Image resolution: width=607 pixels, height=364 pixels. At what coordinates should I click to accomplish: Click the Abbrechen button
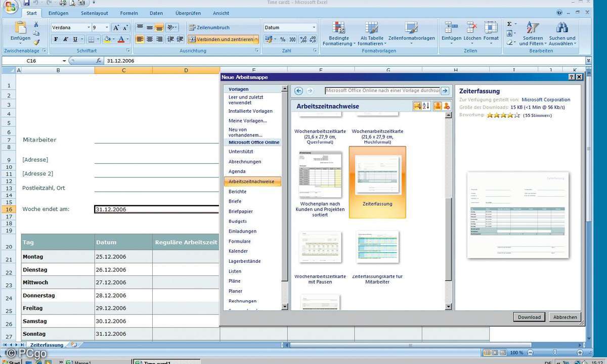[x=565, y=317]
